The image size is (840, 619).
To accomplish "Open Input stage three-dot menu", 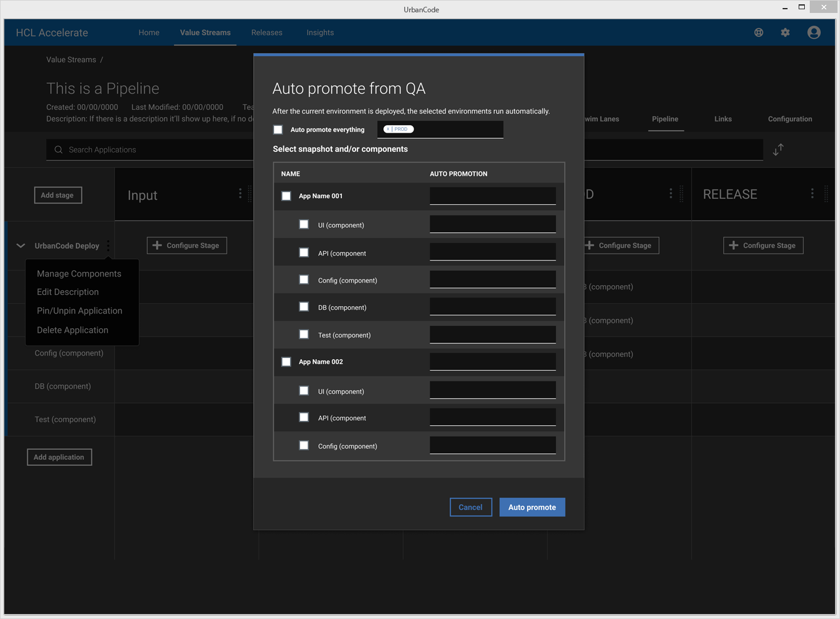I will point(240,194).
